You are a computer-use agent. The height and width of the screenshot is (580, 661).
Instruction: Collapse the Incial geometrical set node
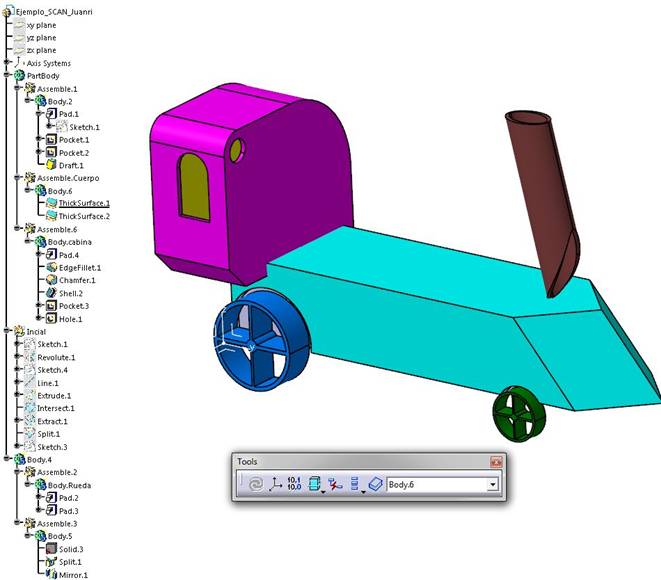coord(8,331)
